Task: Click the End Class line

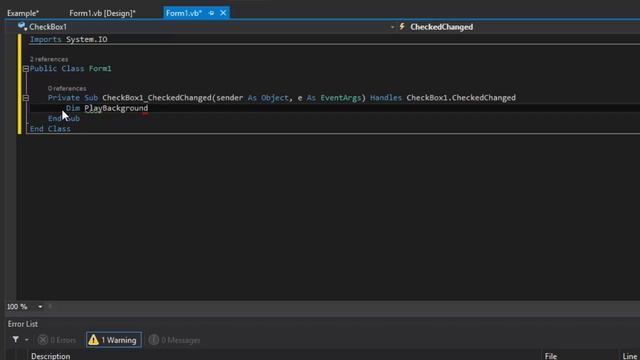Action: pyautogui.click(x=50, y=129)
